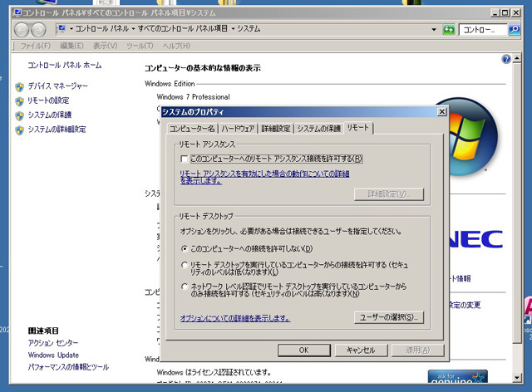The height and width of the screenshot is (392, 532).
Task: Open リモートの設定 link in sidebar
Action: coord(48,100)
